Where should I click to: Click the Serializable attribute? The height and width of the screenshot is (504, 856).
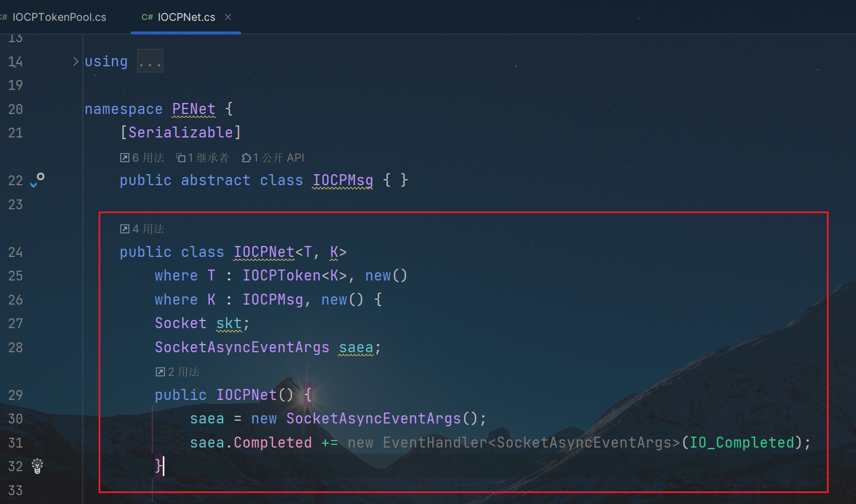[180, 133]
